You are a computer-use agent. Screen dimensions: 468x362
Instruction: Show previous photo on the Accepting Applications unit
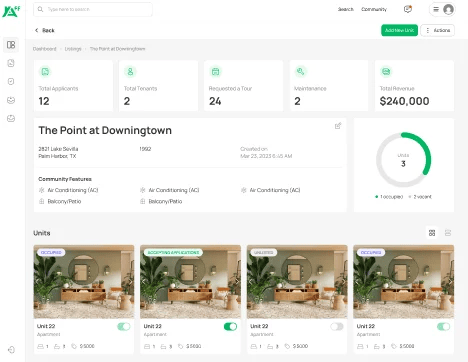pos(144,282)
